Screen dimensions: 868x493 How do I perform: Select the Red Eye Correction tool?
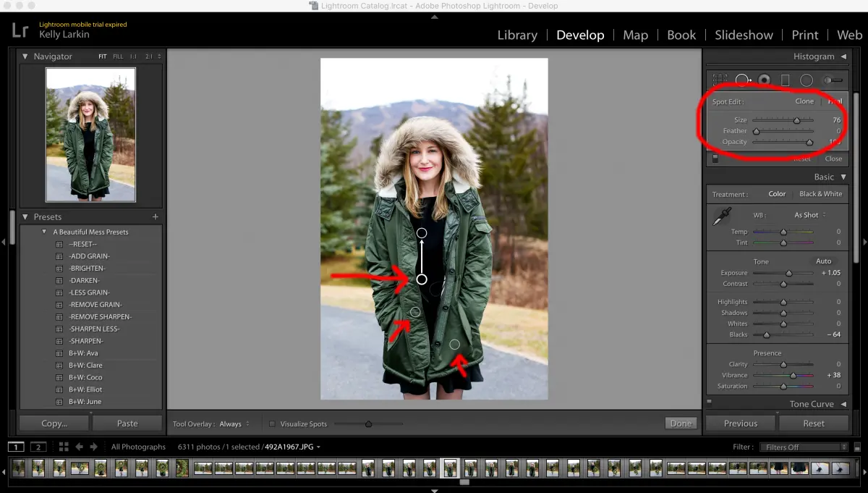pyautogui.click(x=765, y=80)
